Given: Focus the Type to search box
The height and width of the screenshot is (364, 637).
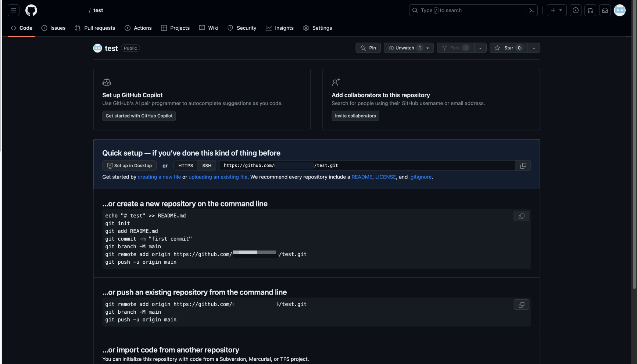Looking at the screenshot, I should [473, 10].
